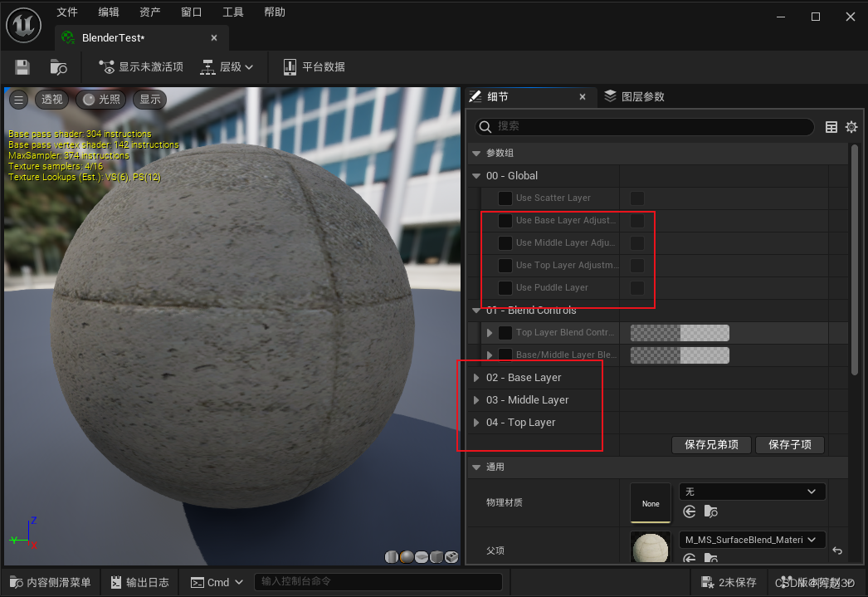Browse to asset in content browser toolbar
The image size is (868, 597).
(x=58, y=67)
